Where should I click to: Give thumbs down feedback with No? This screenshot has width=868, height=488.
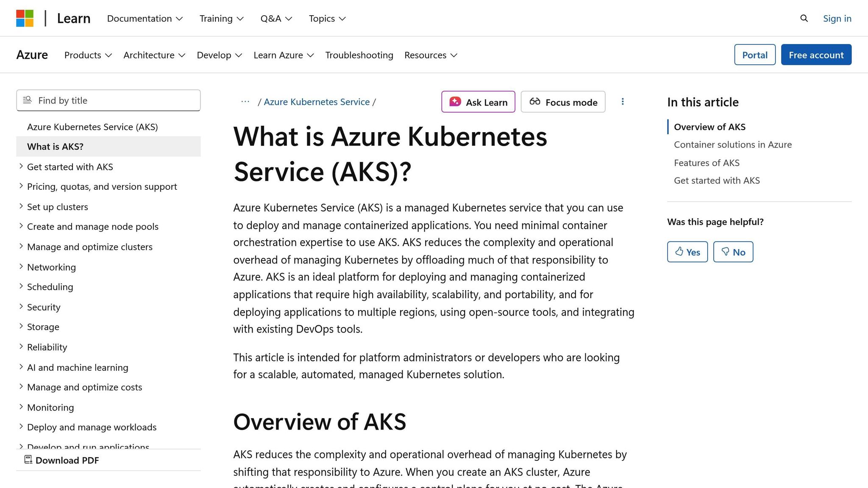[733, 252]
